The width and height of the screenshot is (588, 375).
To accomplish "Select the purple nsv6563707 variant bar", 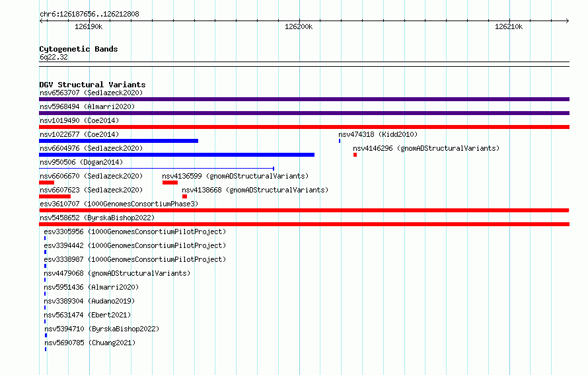I will [304, 99].
